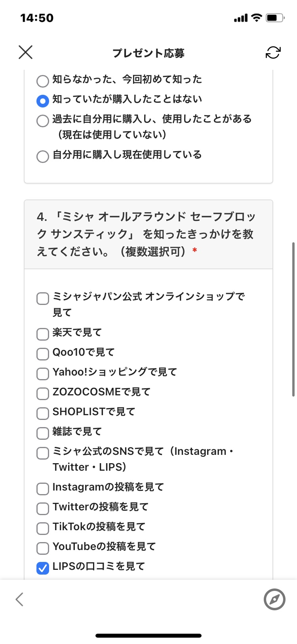Select '自分用に購入し現在使用している' radio option
Image resolution: width=297 pixels, height=644 pixels.
click(43, 156)
